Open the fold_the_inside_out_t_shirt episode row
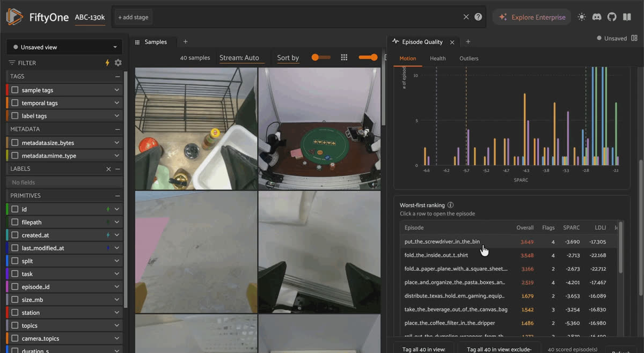Screen dimensions: 644x353 [509, 255]
